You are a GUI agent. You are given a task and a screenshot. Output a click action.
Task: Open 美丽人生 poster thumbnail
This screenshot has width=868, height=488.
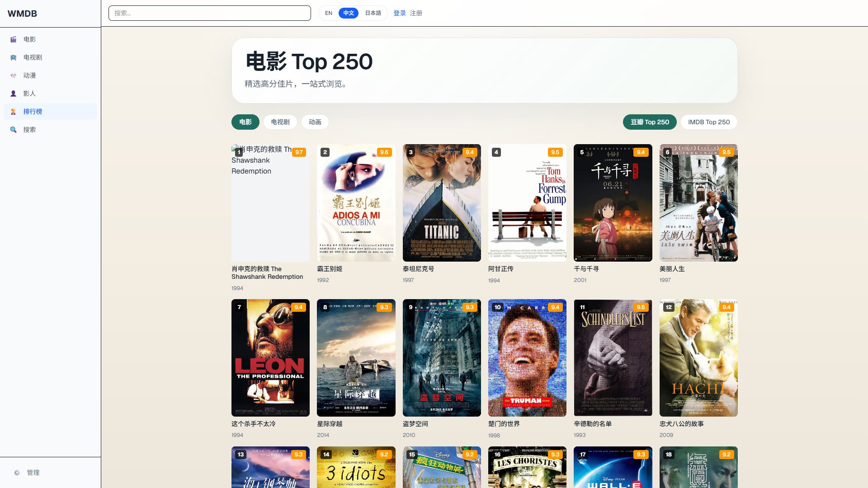(698, 203)
